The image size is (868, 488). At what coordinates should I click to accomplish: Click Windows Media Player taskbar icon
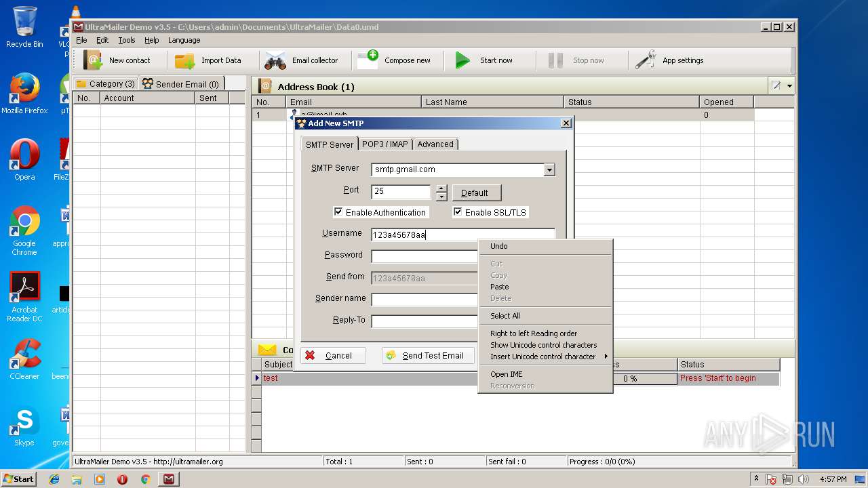click(100, 479)
